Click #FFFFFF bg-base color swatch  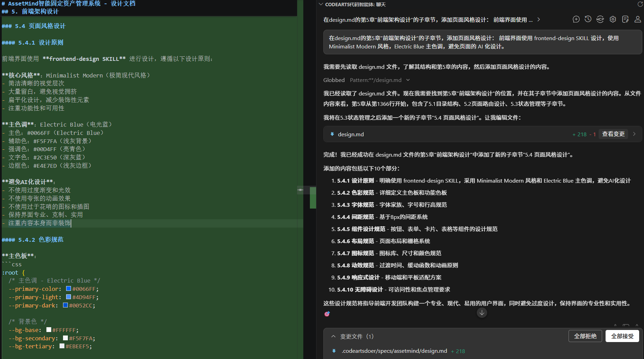[49, 330]
